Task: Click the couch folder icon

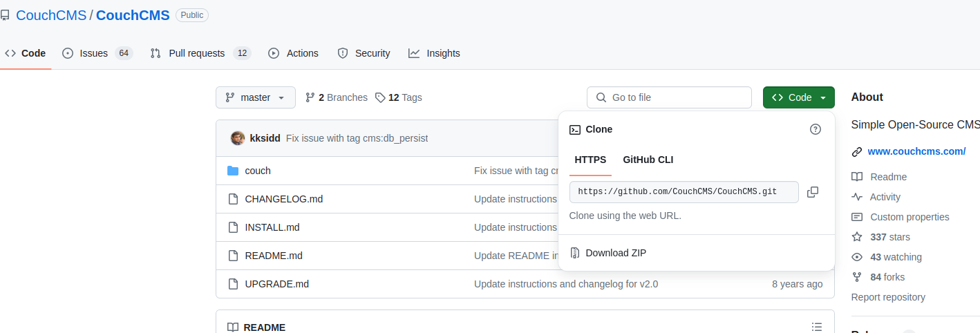Action: click(x=233, y=171)
